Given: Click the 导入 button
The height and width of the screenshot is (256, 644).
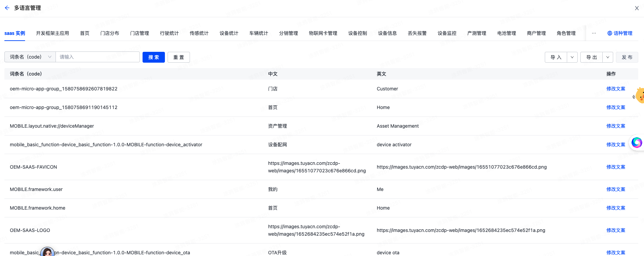Looking at the screenshot, I should (x=556, y=57).
